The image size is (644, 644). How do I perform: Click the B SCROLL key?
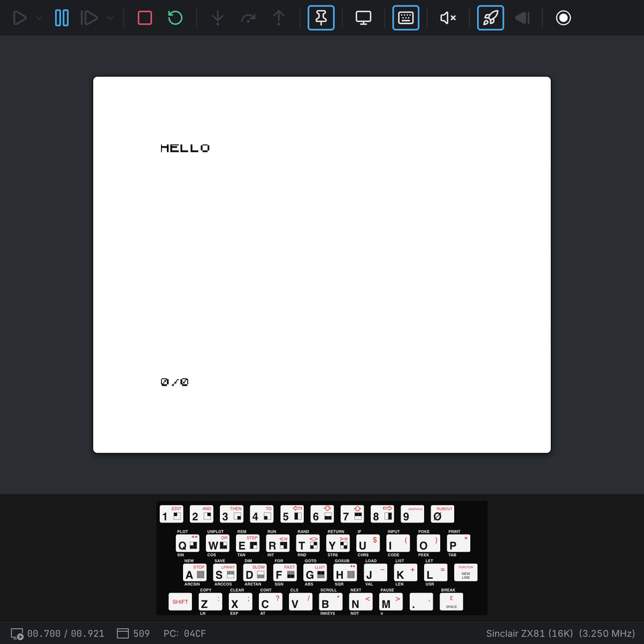(x=331, y=602)
